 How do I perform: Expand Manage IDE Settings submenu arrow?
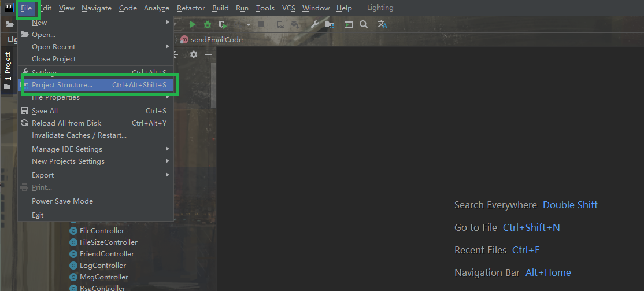[x=168, y=149]
